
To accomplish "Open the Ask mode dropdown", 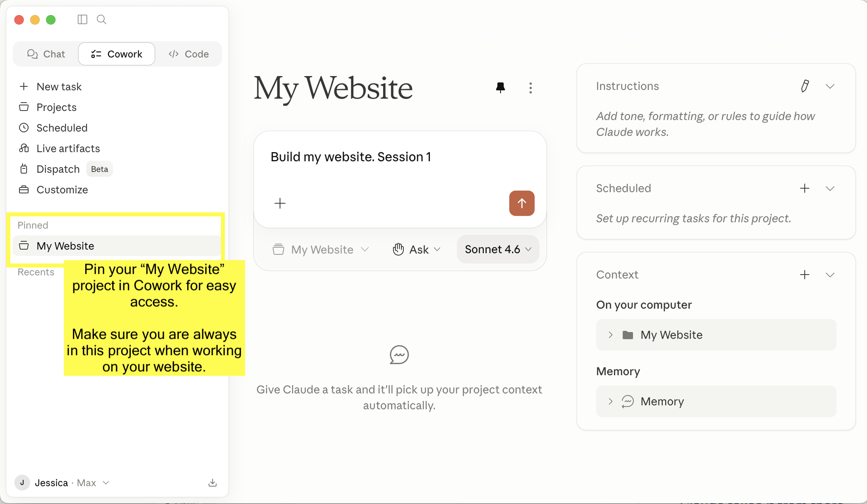I will pos(416,250).
